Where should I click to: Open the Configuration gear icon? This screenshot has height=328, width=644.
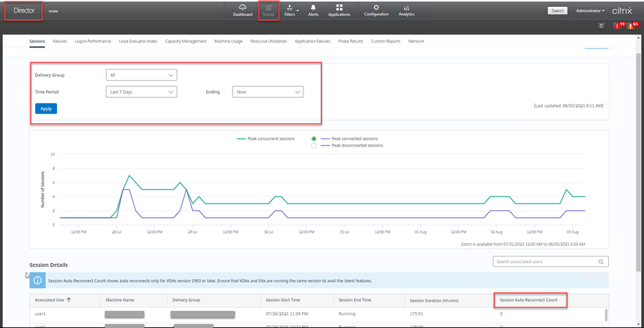tap(376, 10)
